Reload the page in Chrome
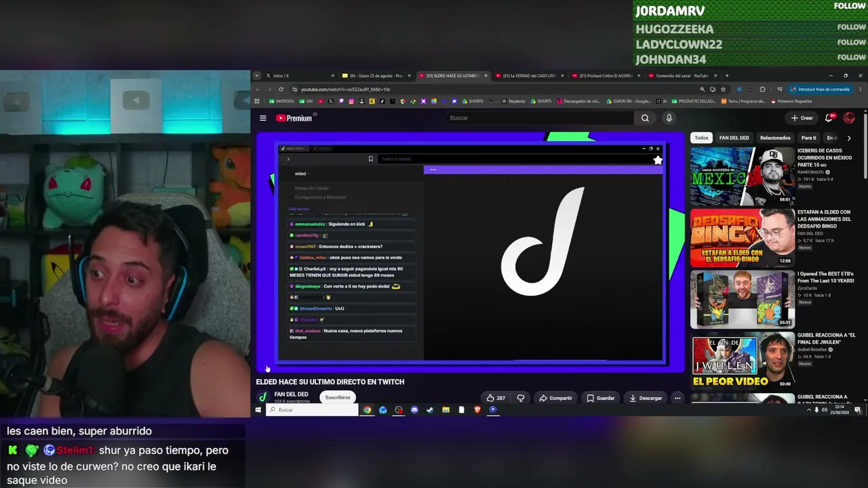This screenshot has width=868, height=488. point(281,89)
